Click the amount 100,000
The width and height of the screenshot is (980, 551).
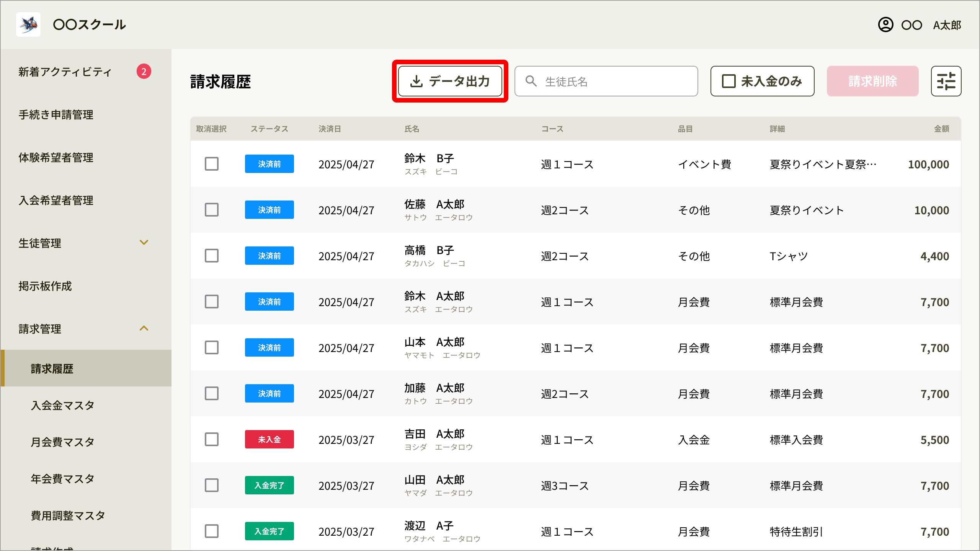tap(928, 165)
